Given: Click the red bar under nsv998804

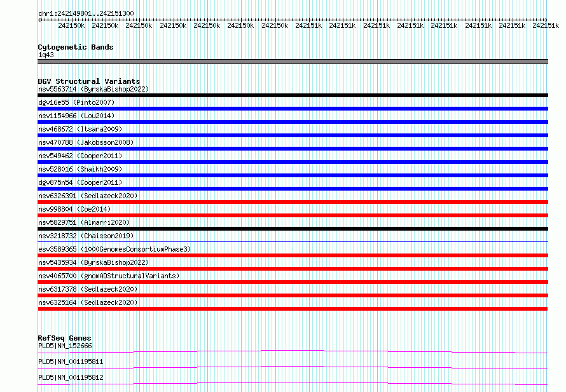Looking at the screenshot, I should pos(293,215).
